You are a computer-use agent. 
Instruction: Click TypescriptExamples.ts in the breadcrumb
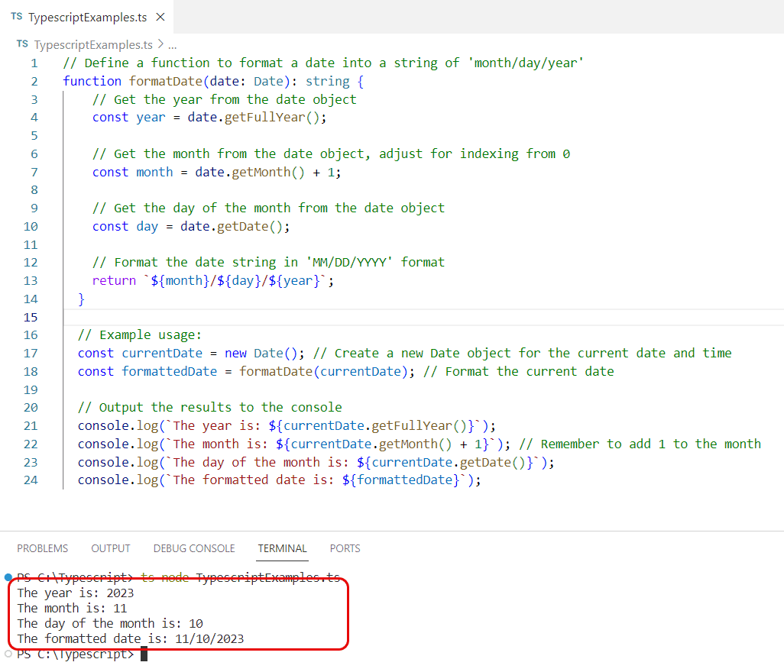[93, 45]
